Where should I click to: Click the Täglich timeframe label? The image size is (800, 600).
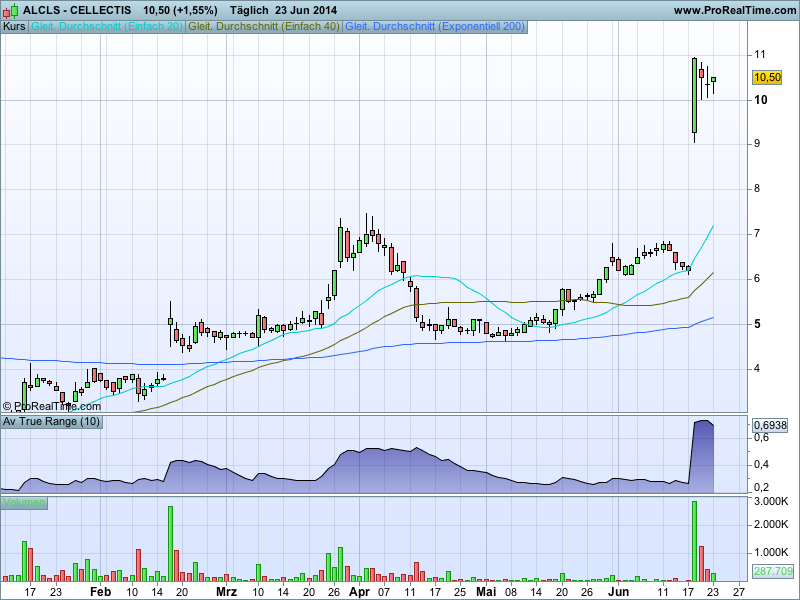250,10
